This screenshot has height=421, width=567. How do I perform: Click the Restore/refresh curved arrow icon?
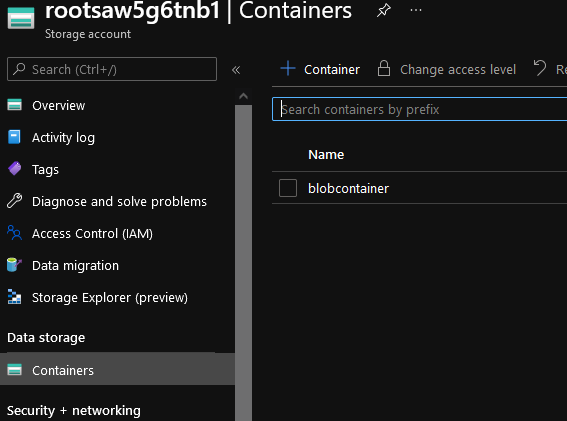(540, 68)
